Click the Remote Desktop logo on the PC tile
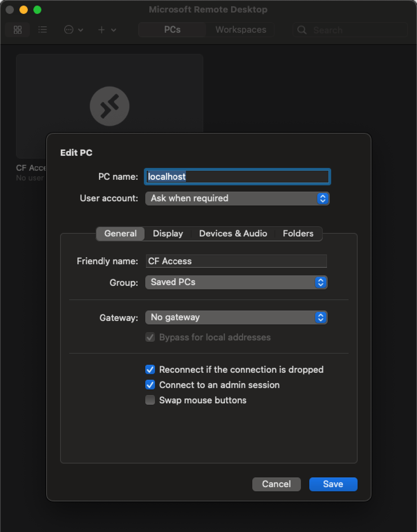The image size is (417, 532). click(x=109, y=106)
